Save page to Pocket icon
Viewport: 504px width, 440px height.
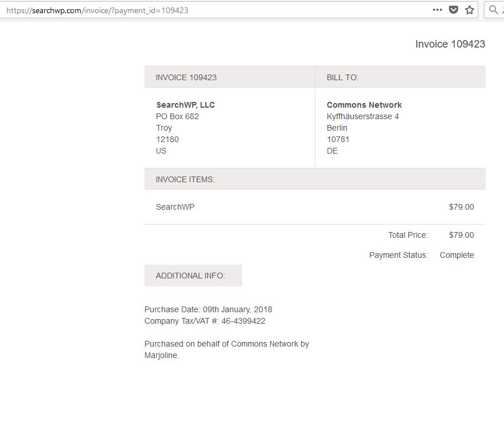coord(454,10)
